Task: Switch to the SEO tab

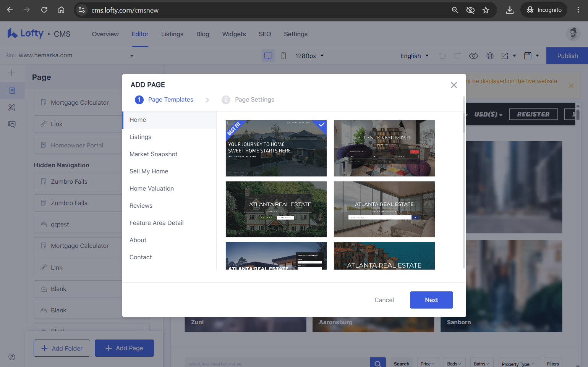Action: pos(265,34)
